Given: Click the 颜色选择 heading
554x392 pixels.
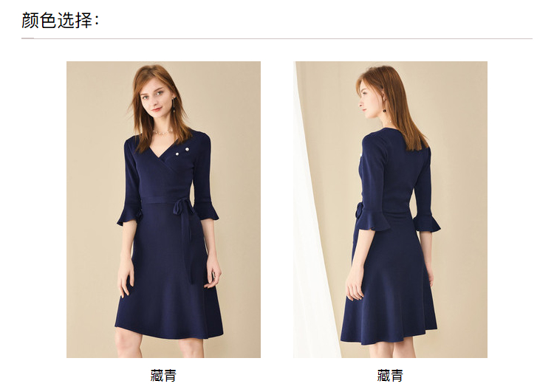Looking at the screenshot, I should [61, 20].
